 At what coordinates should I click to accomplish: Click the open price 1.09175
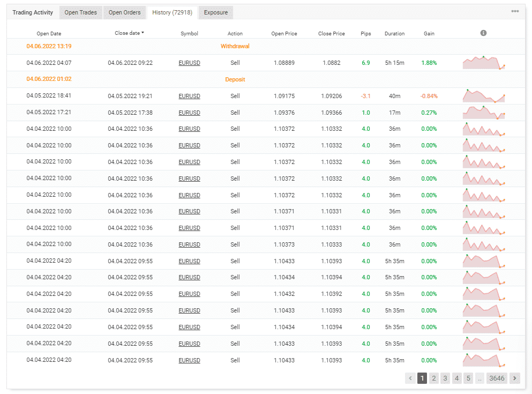pyautogui.click(x=284, y=96)
